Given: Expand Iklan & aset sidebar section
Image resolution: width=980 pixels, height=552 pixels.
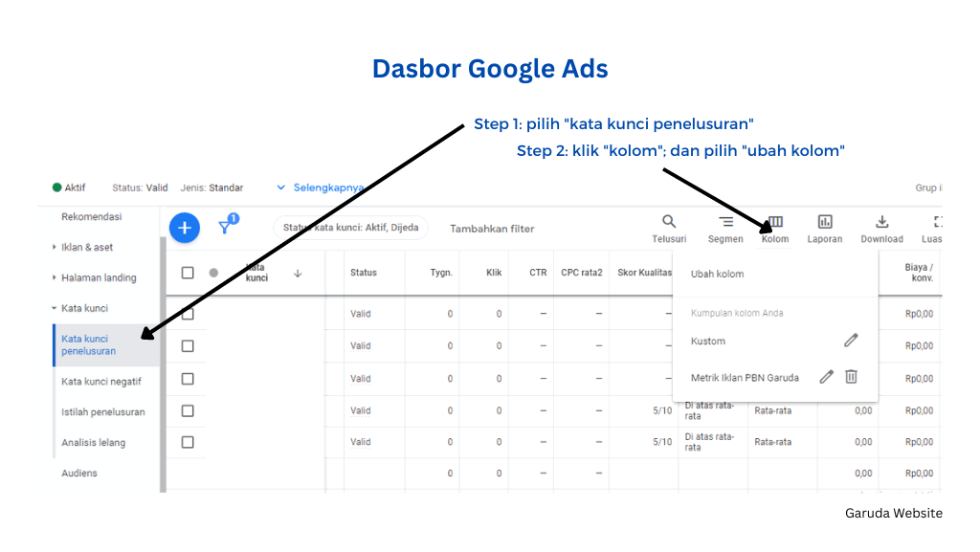Looking at the screenshot, I should pos(54,247).
